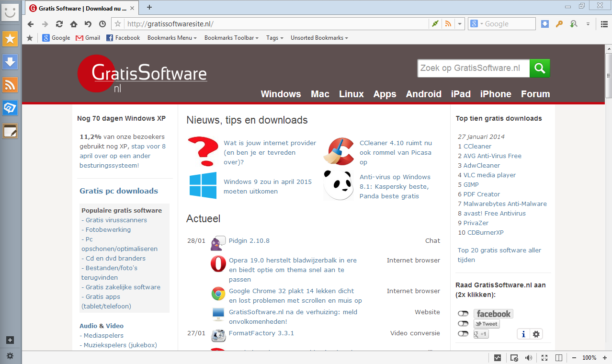Open the Favorites panel in the sidebar
Screen dimensions: 612x364
[x=10, y=39]
